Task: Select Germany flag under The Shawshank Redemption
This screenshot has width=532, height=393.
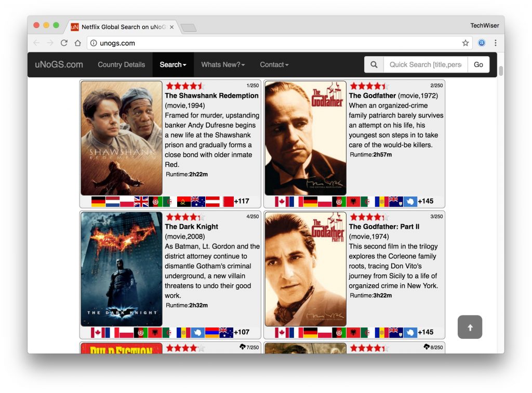Action: coord(98,202)
